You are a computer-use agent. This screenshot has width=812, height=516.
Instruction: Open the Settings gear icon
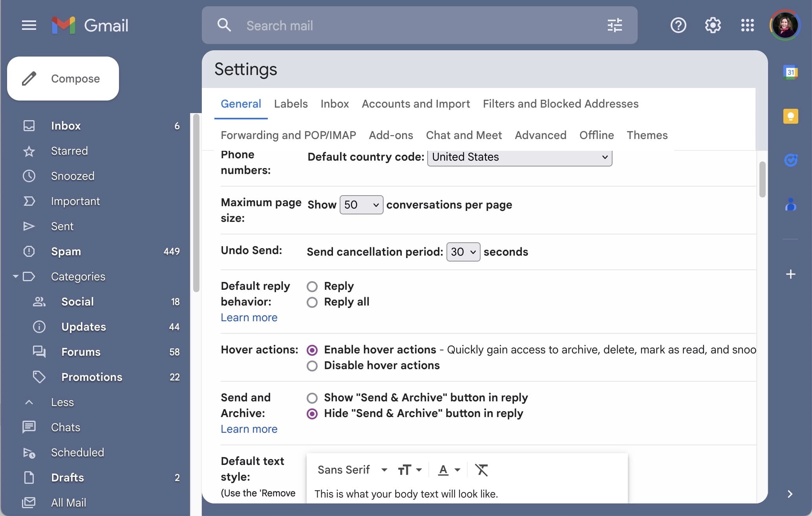point(713,25)
